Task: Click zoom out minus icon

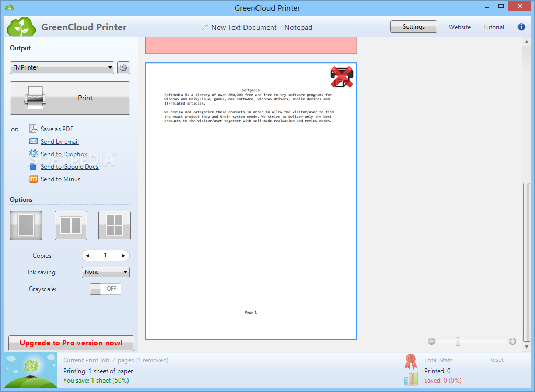Action: [x=431, y=341]
